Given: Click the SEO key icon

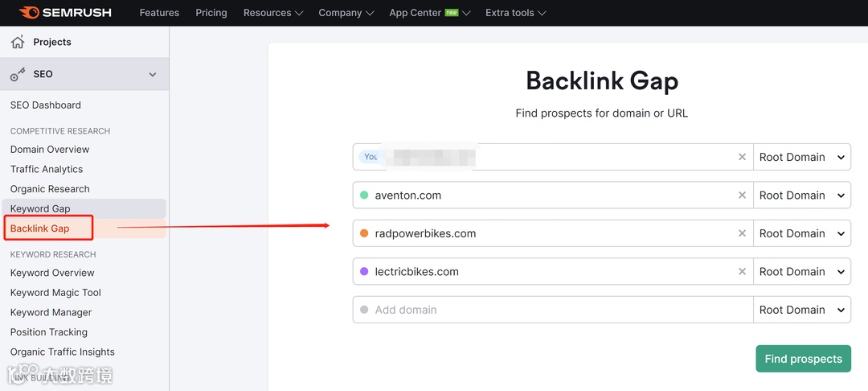Looking at the screenshot, I should tap(18, 74).
